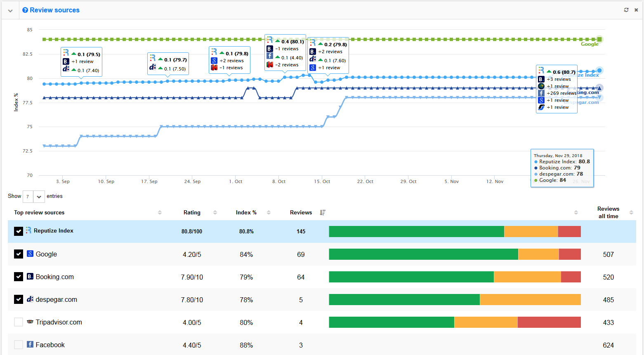644x355 pixels.
Task: Collapse the Review sources panel with the chevron
Action: (x=10, y=11)
